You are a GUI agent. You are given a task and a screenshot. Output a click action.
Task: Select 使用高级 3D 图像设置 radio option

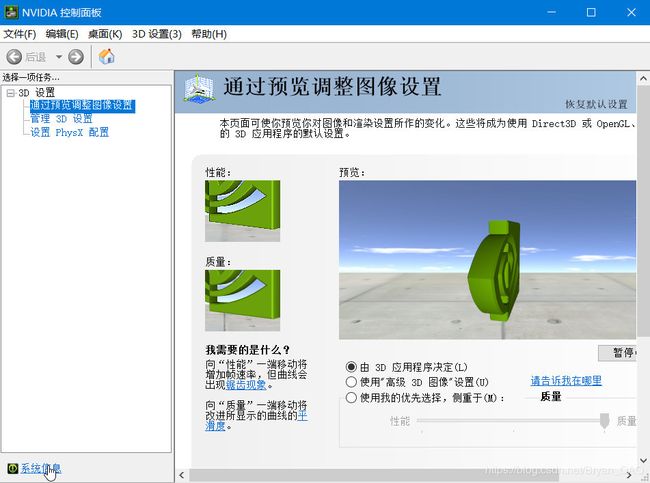(351, 382)
